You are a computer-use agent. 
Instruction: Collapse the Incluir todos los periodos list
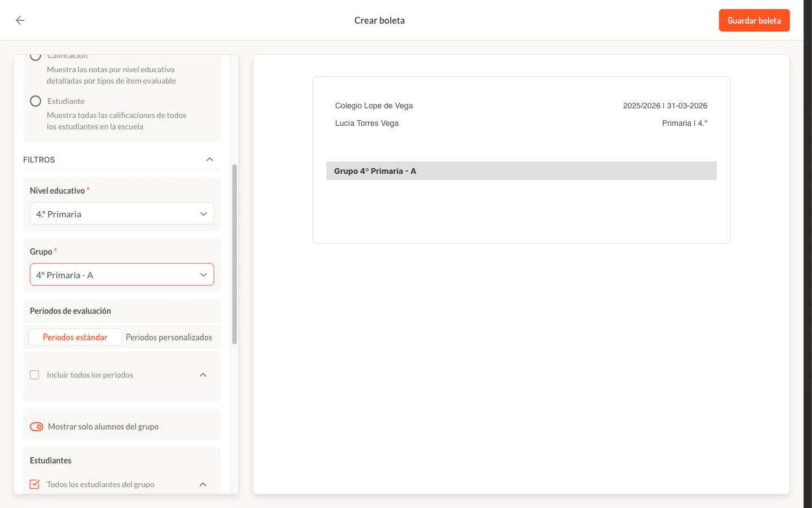(203, 375)
